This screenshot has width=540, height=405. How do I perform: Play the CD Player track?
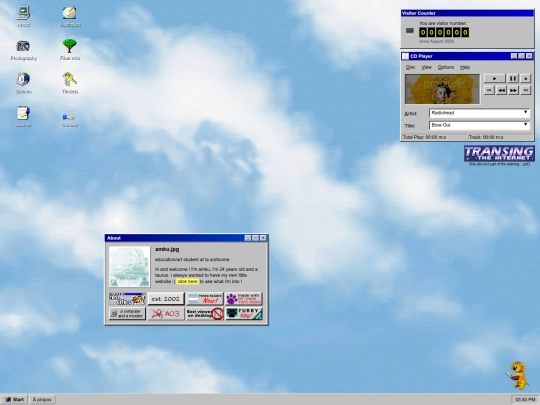(495, 79)
